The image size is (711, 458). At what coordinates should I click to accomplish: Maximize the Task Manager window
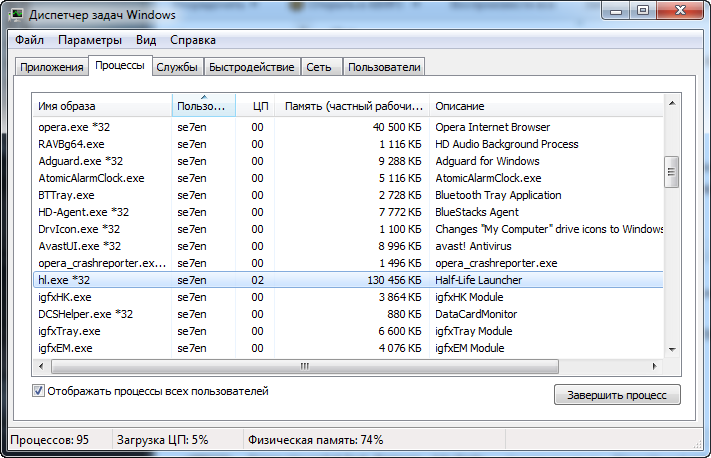pyautogui.click(x=643, y=10)
